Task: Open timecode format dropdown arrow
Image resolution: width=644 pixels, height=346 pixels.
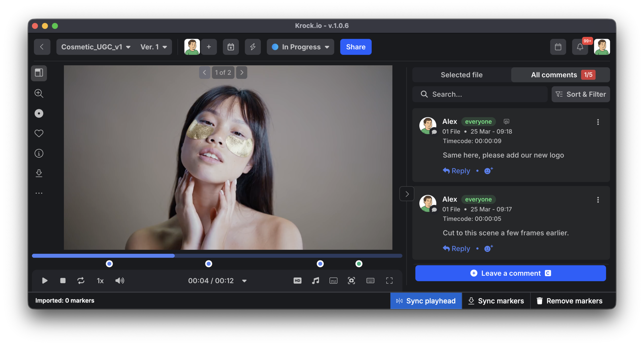Action: point(244,281)
